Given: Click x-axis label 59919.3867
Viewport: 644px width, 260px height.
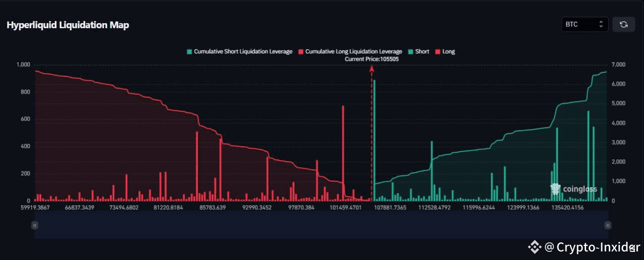Looking at the screenshot, I should tap(36, 207).
